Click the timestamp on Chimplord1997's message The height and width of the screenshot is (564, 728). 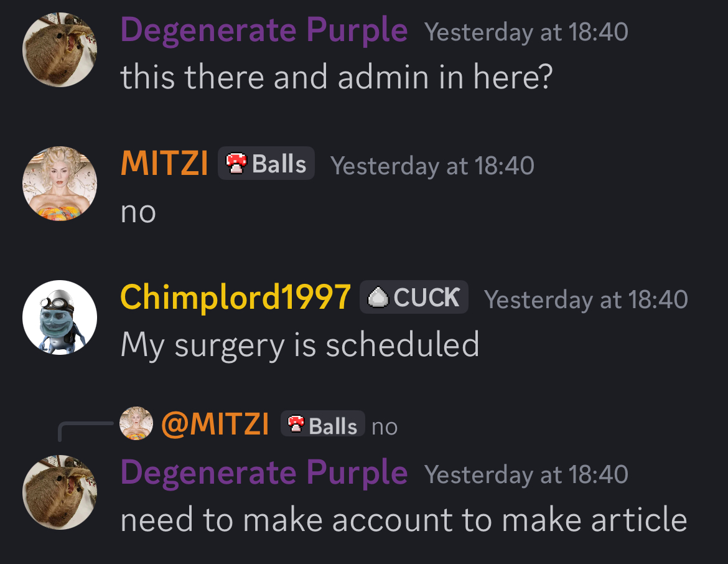coord(586,299)
